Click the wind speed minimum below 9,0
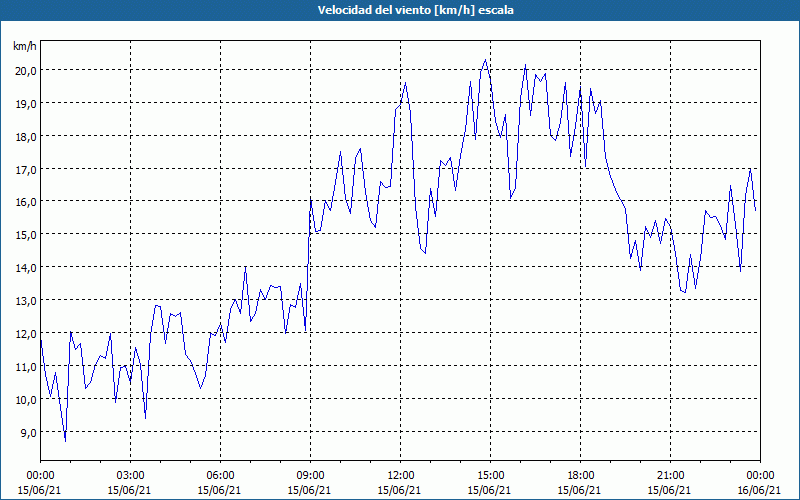Image resolution: width=800 pixels, height=500 pixels. point(65,441)
